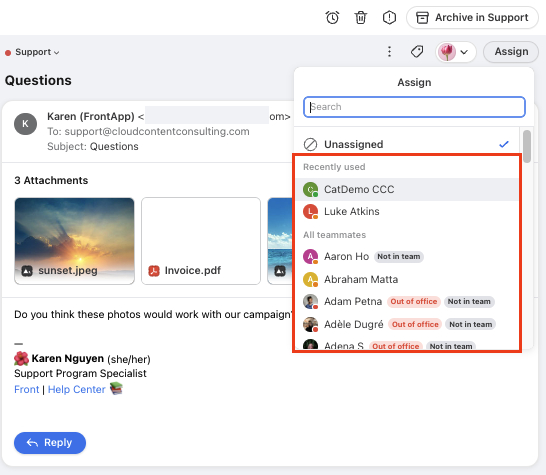Open the tulip avatar assignee dropdown

point(455,52)
